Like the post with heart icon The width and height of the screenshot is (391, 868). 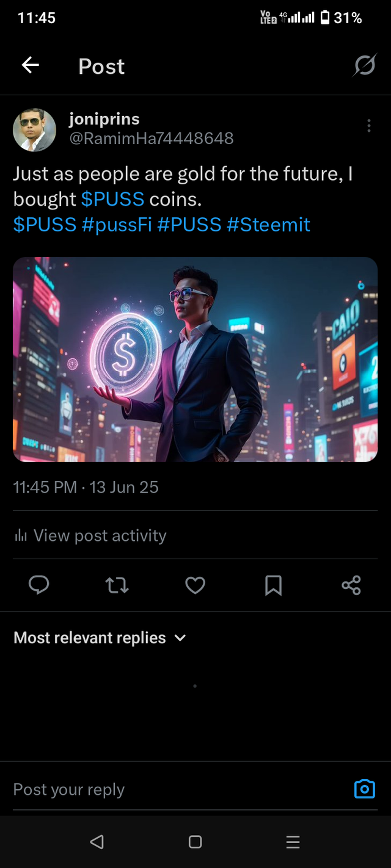pyautogui.click(x=195, y=585)
